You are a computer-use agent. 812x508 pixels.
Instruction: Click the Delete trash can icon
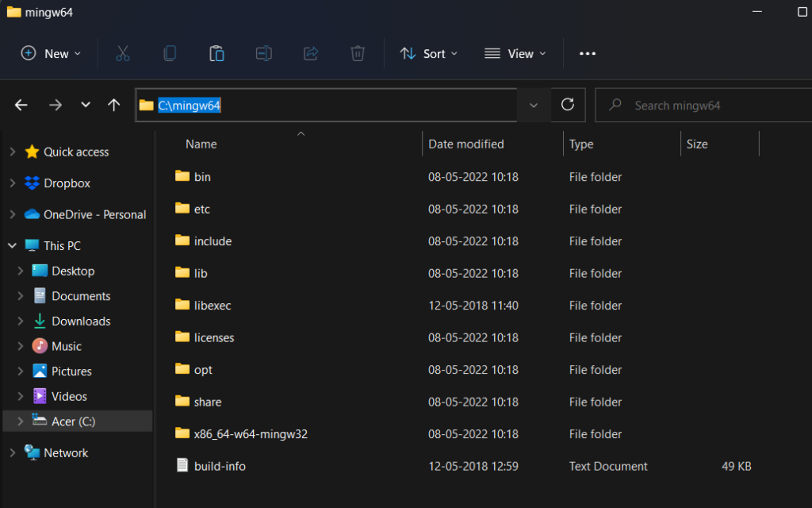(x=358, y=54)
